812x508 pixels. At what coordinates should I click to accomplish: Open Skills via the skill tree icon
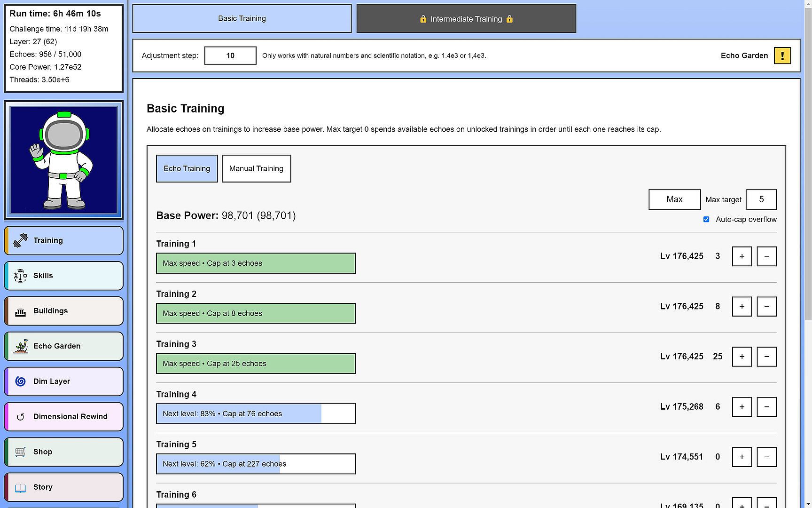coord(20,276)
